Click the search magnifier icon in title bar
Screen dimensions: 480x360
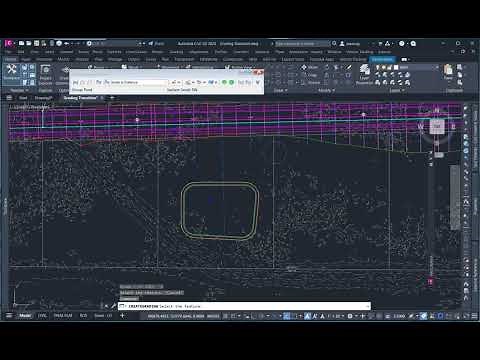334,43
